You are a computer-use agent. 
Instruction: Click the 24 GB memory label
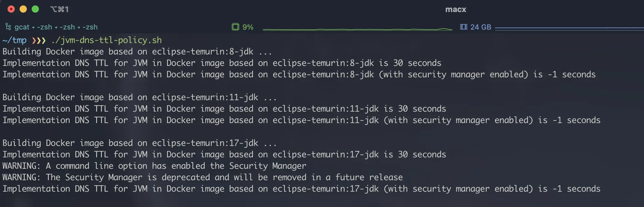pyautogui.click(x=481, y=27)
